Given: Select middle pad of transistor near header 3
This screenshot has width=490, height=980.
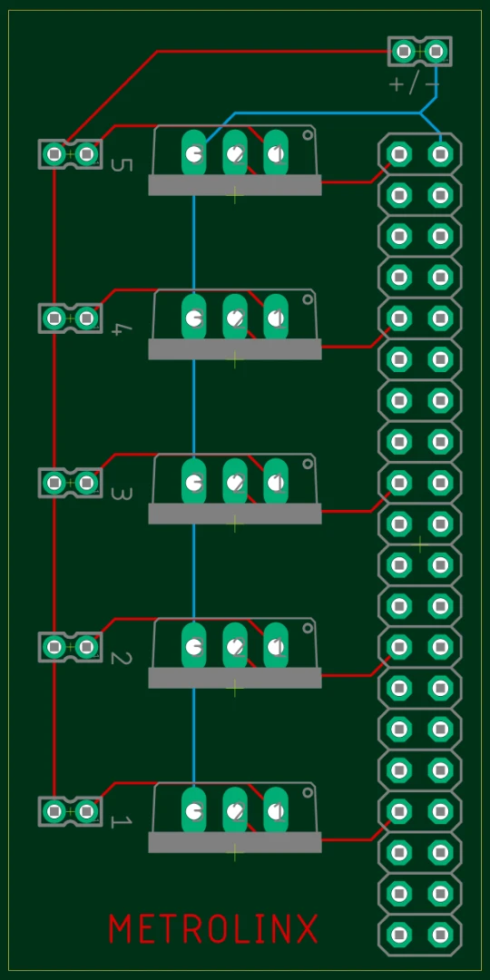Looking at the screenshot, I should coord(235,481).
